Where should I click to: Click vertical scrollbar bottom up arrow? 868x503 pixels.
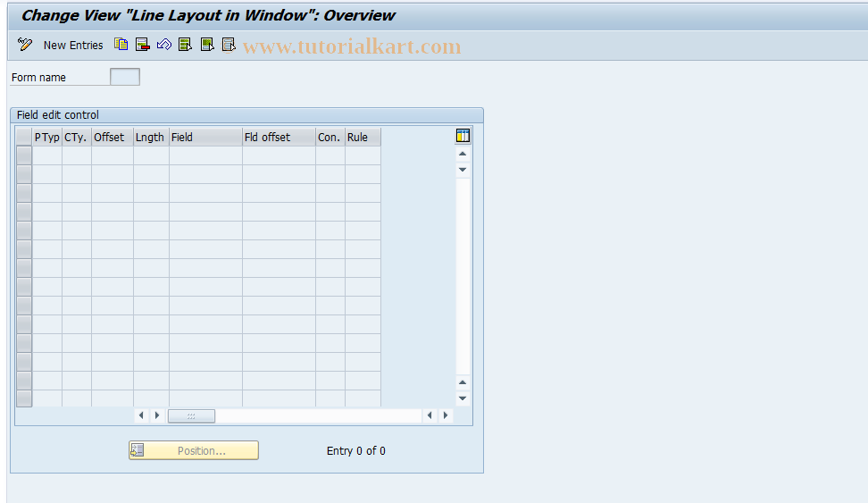[x=463, y=382]
